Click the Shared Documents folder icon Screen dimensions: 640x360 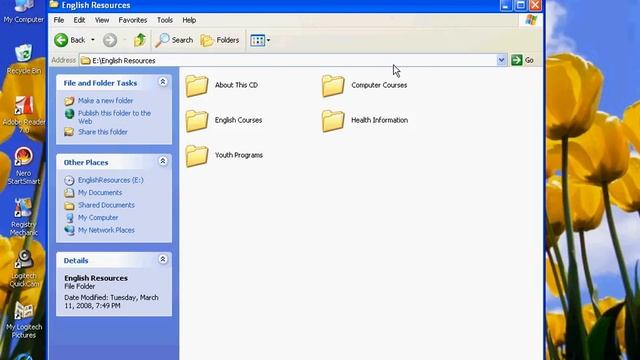(x=69, y=205)
